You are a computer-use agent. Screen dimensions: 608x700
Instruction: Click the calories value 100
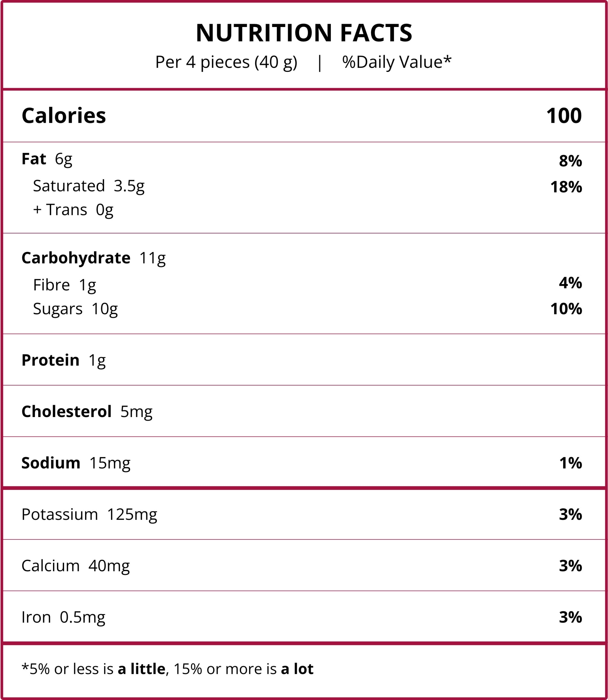pyautogui.click(x=564, y=115)
